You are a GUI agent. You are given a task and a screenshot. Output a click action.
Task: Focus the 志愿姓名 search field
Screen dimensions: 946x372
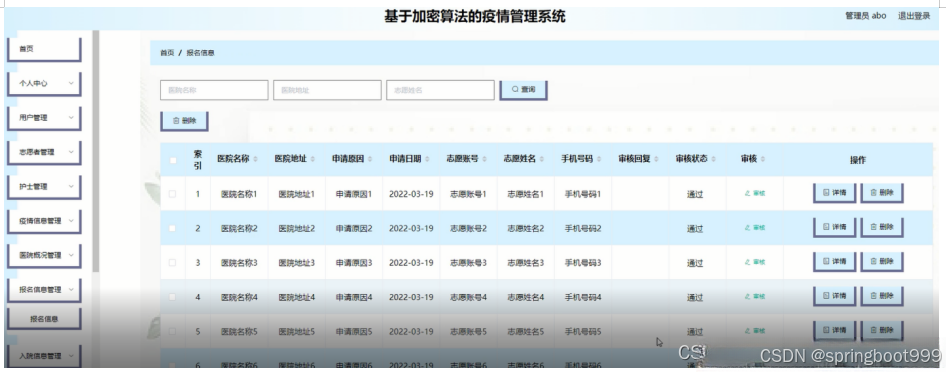pos(440,90)
